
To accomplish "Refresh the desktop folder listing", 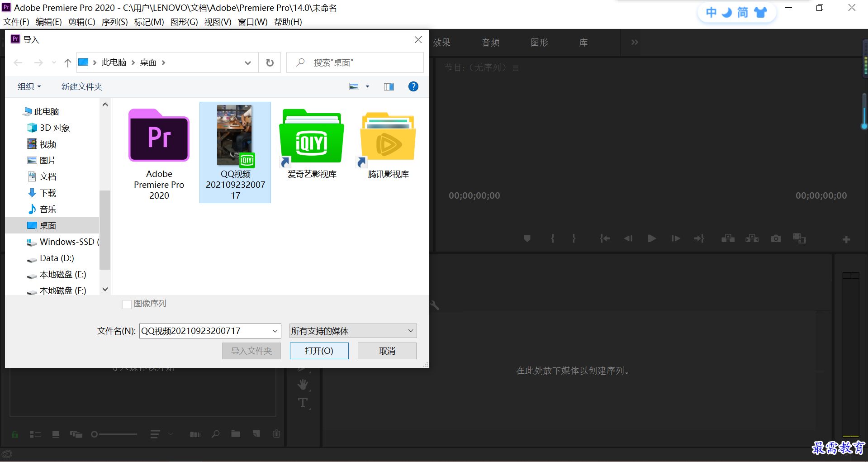I will point(270,62).
